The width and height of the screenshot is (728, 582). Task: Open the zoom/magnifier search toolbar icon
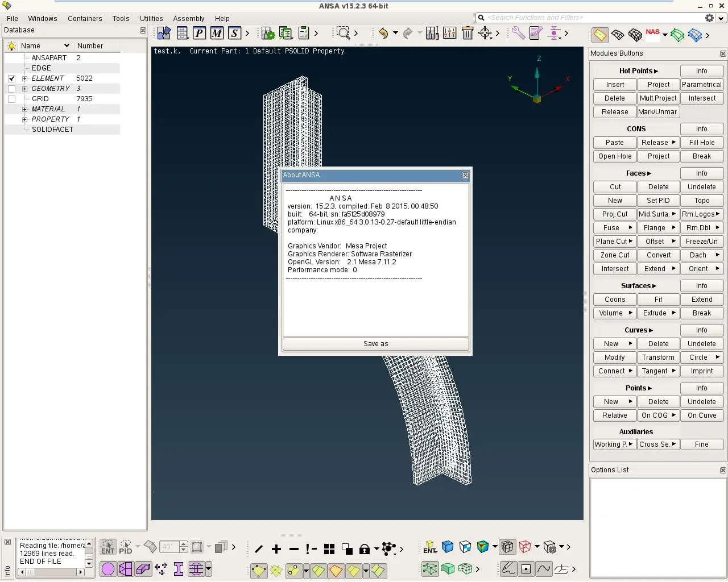343,34
